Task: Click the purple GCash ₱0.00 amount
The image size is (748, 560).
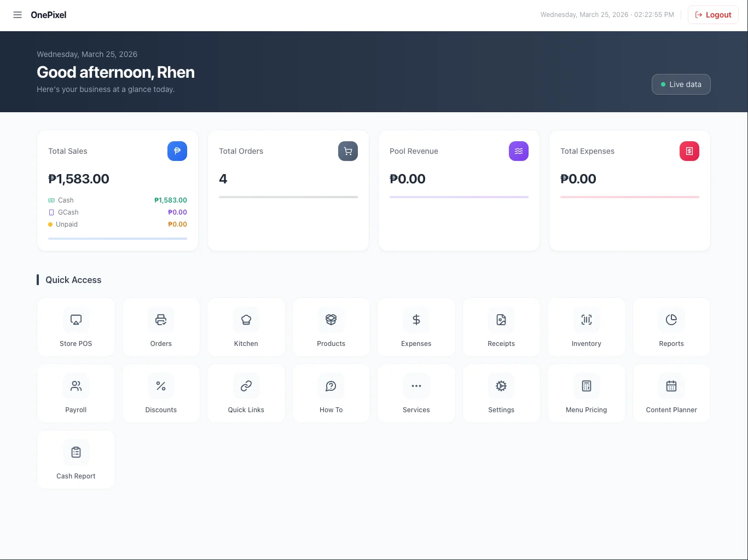Action: point(177,212)
